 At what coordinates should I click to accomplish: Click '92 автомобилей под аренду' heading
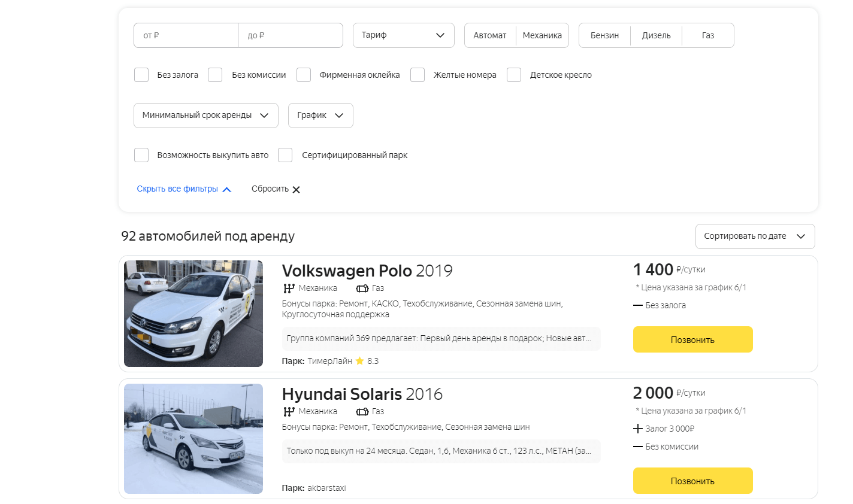pos(208,236)
